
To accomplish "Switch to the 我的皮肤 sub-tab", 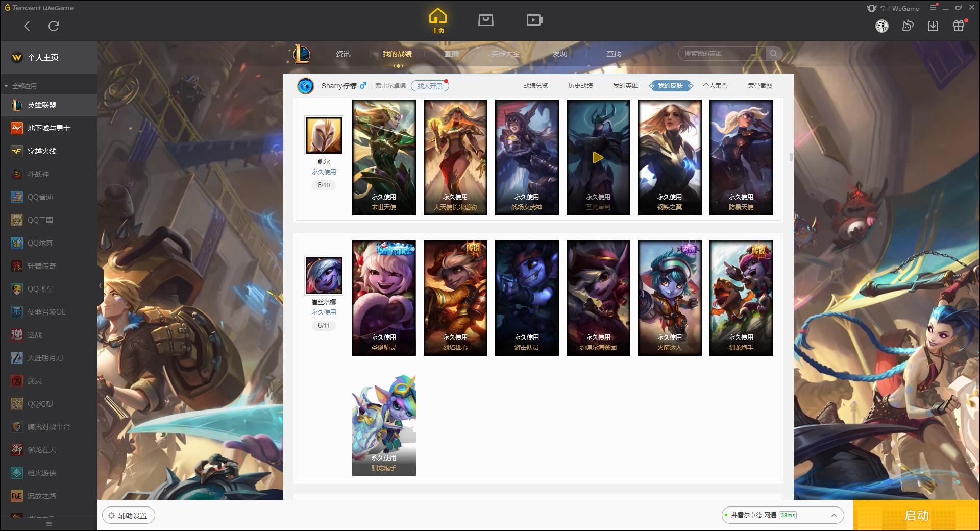I will click(x=671, y=86).
